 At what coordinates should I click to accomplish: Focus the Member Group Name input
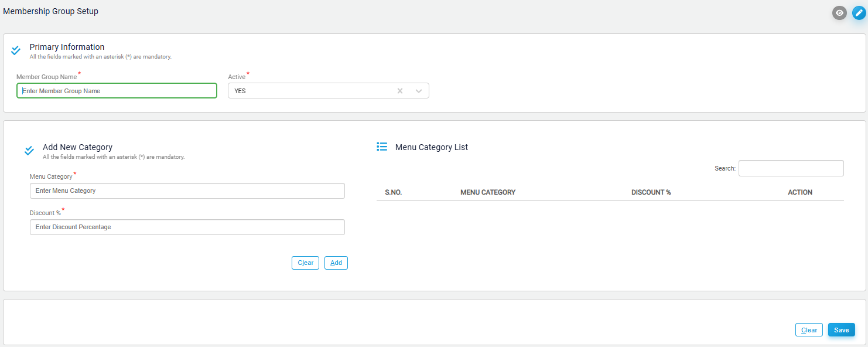click(117, 91)
